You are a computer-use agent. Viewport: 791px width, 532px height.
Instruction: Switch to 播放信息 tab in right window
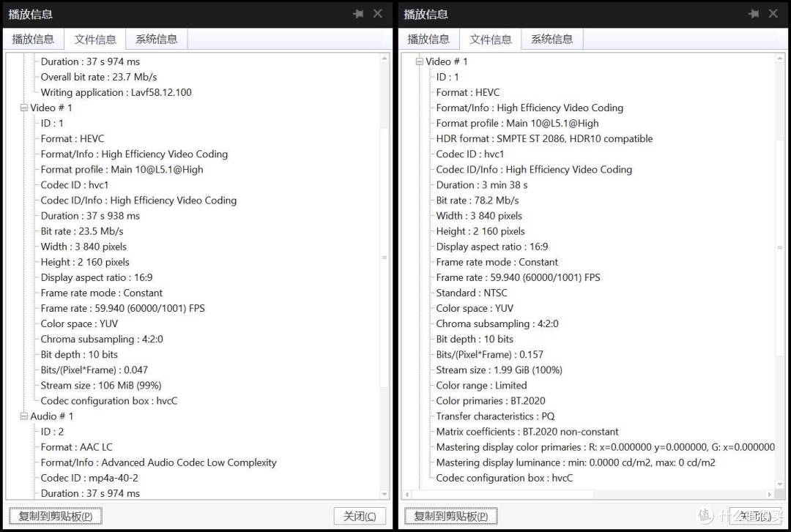(x=428, y=40)
